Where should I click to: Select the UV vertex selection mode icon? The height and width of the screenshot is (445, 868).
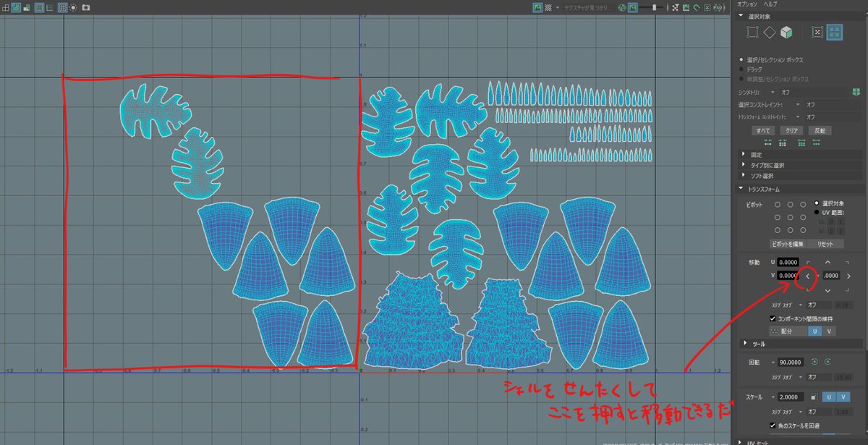(x=753, y=32)
